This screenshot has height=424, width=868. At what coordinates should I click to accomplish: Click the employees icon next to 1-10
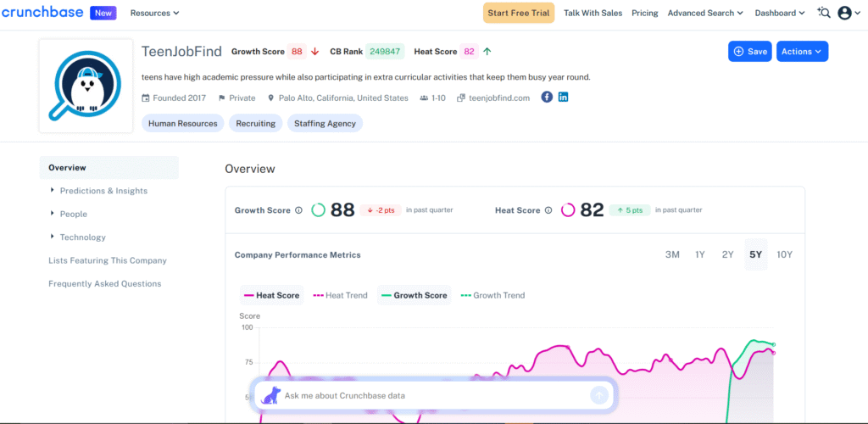(424, 98)
